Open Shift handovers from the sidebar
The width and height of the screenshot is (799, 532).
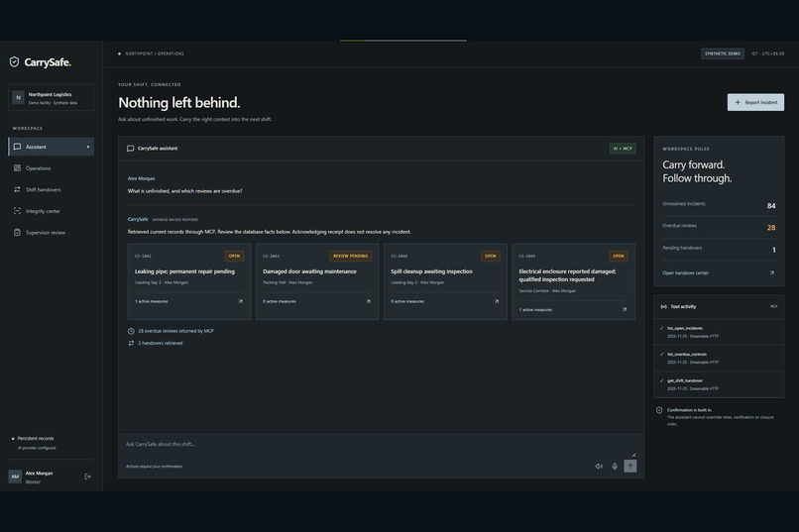coord(51,189)
